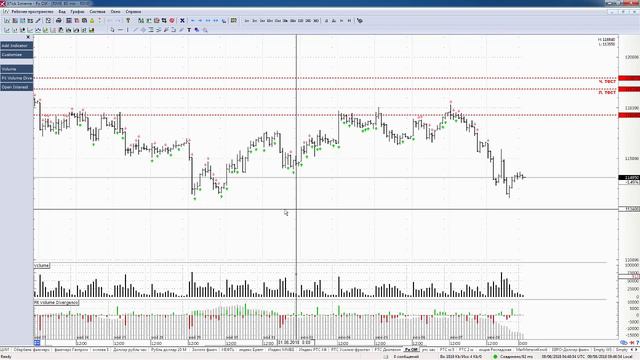Click the left blue arrow scroll icon
Viewport: 640px width, 360px height.
pyautogui.click(x=193, y=20)
